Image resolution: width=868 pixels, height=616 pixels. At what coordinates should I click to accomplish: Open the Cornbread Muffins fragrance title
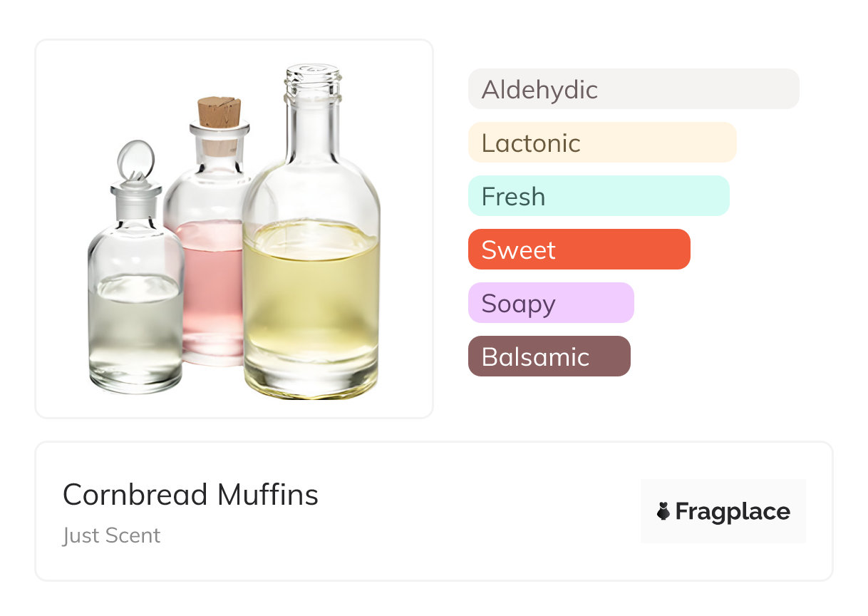(190, 494)
